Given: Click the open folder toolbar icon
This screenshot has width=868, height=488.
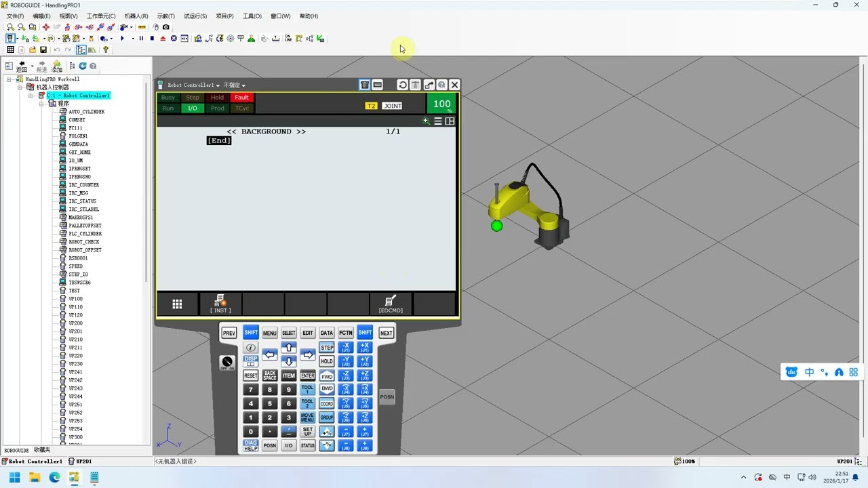Looking at the screenshot, I should [33, 49].
